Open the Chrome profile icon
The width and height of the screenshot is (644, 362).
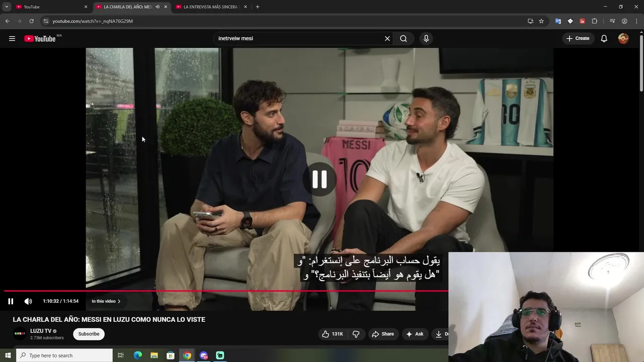click(x=624, y=21)
